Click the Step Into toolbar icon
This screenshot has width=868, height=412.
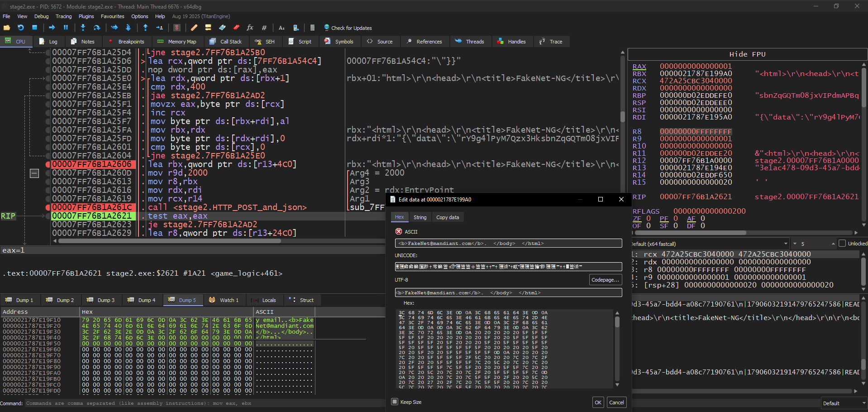83,28
